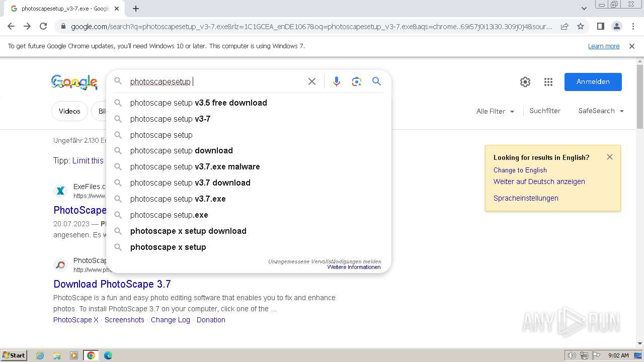Open Google quick settings gear

[x=525, y=82]
